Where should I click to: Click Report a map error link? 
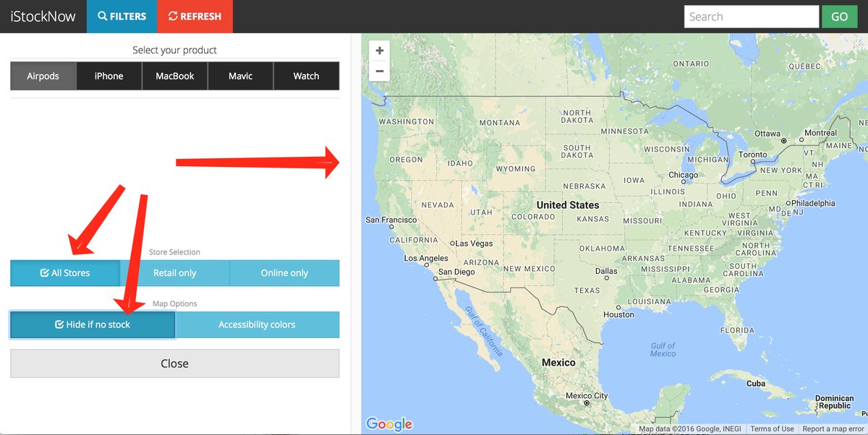833,429
